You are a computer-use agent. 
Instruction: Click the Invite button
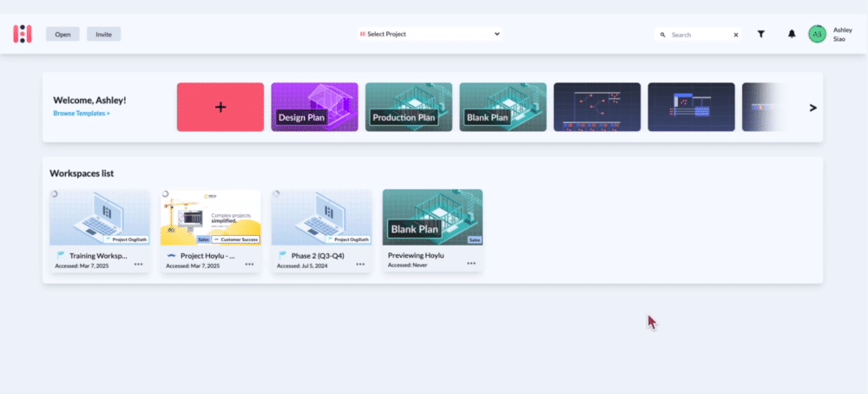103,35
